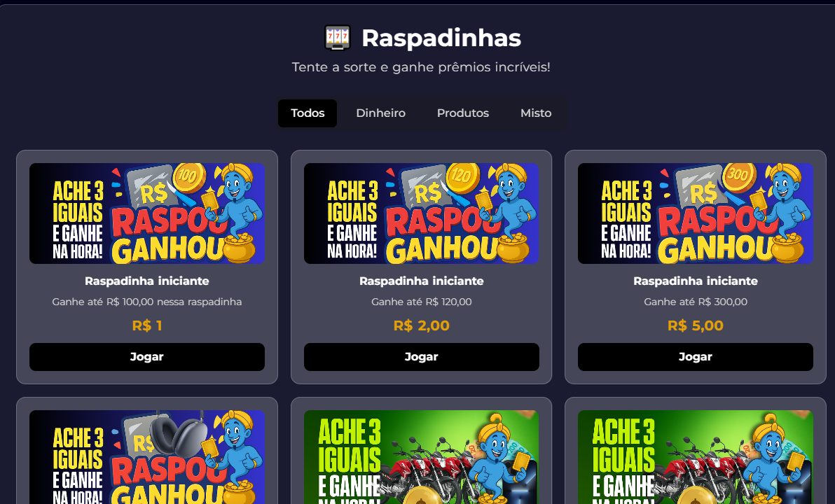
Task: Open the 300 coin Raspou Ganhou banner
Action: [x=696, y=213]
